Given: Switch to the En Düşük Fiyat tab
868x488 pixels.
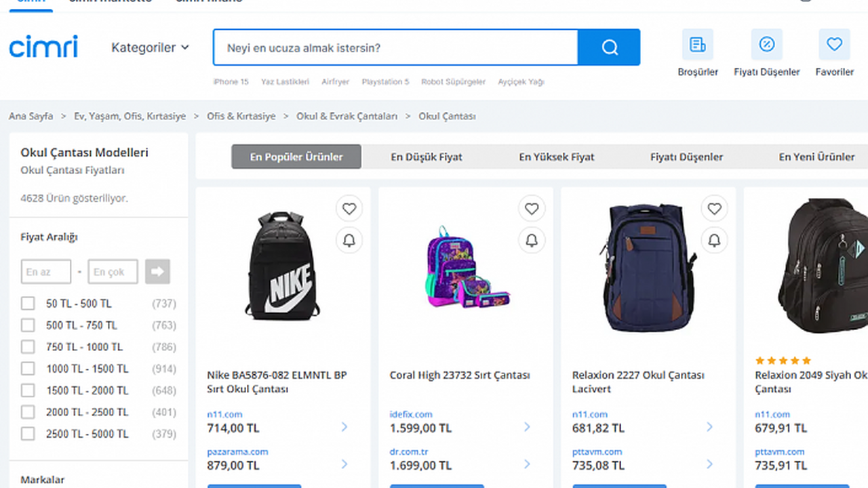Looking at the screenshot, I should 427,157.
